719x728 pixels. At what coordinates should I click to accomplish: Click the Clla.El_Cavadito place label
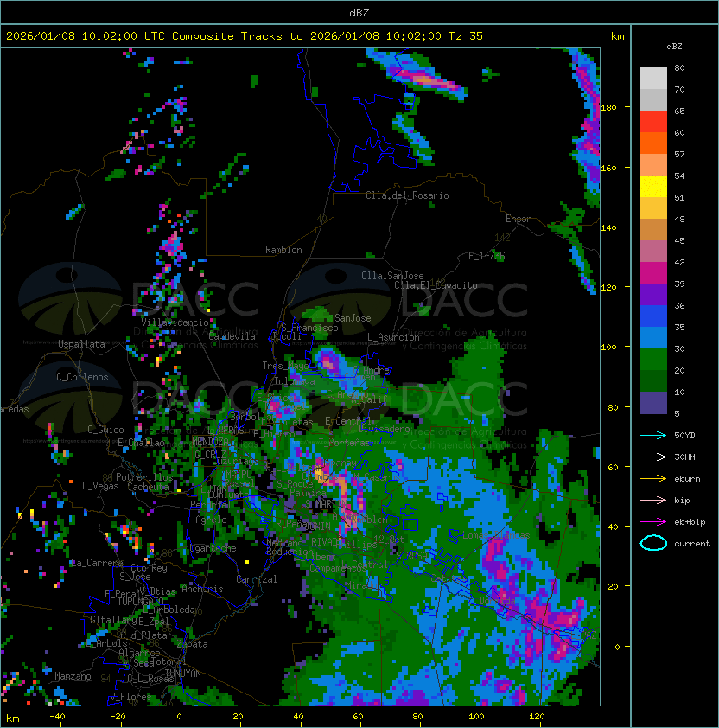(x=436, y=285)
